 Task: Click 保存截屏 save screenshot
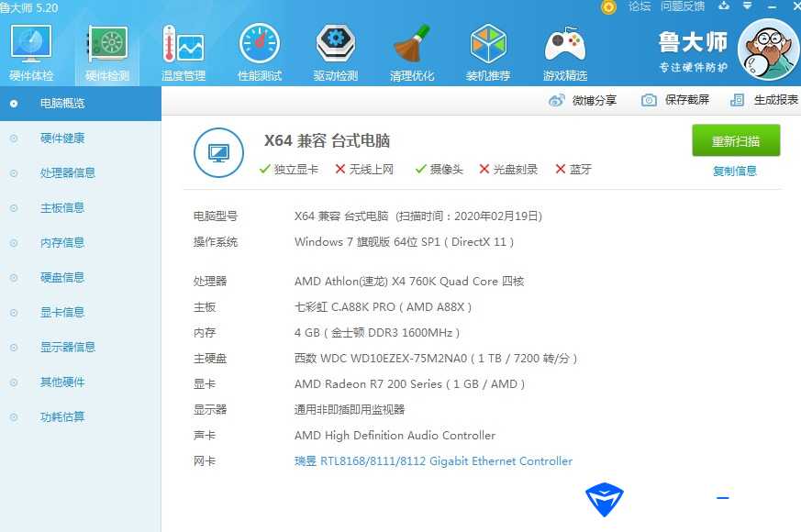(x=674, y=100)
